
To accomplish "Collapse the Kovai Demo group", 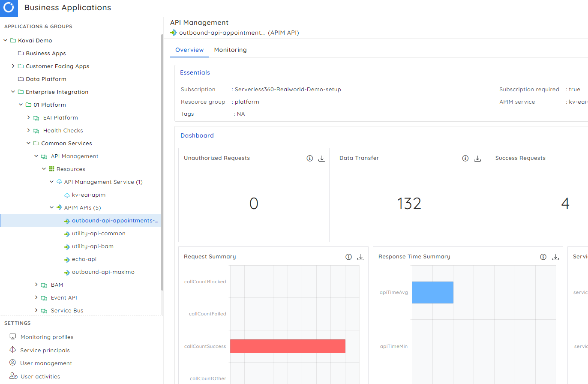I will pos(5,40).
